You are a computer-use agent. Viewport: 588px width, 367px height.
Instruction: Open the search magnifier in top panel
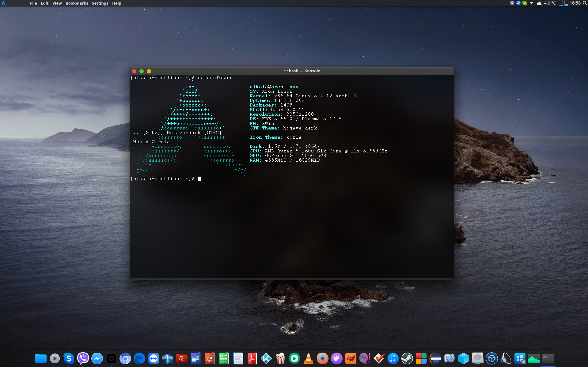(x=585, y=3)
